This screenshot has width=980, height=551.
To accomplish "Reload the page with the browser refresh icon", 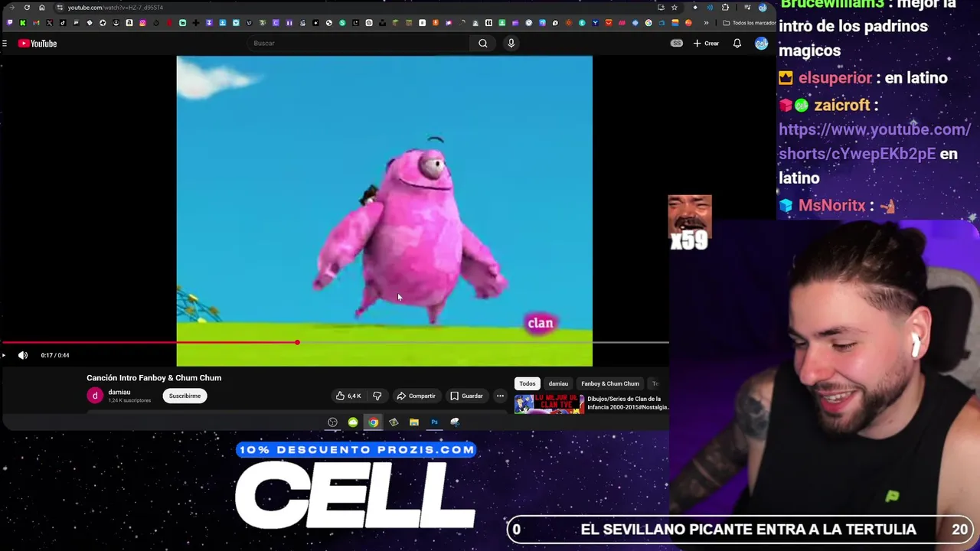I will [x=27, y=8].
